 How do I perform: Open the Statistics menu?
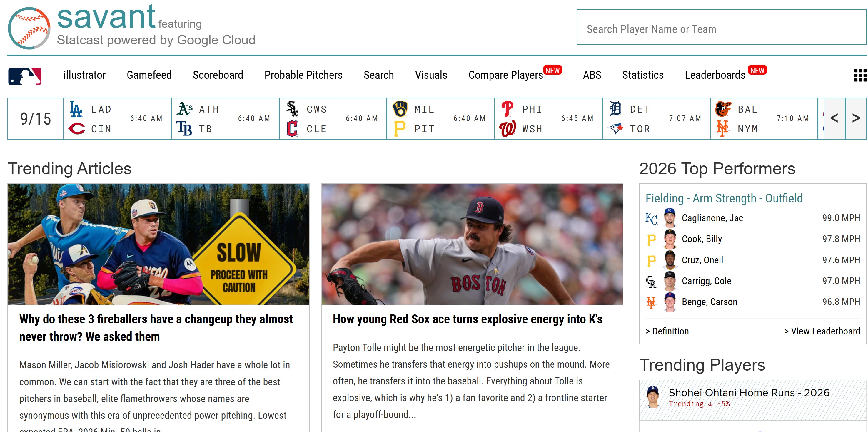coord(643,75)
